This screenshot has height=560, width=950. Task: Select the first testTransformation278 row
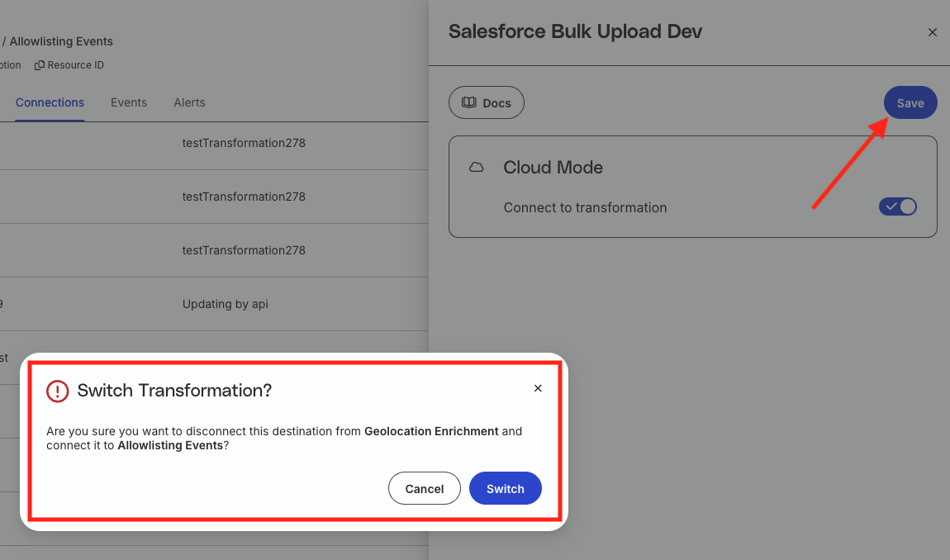pos(214,143)
